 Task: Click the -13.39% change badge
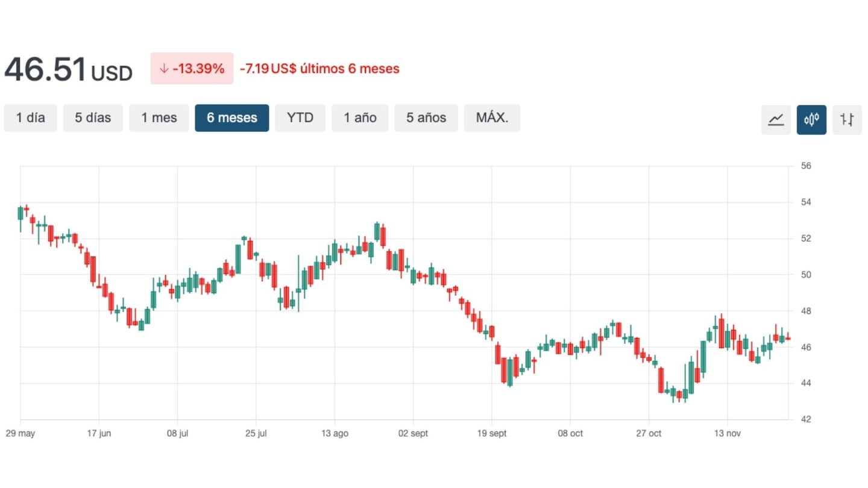pos(192,69)
